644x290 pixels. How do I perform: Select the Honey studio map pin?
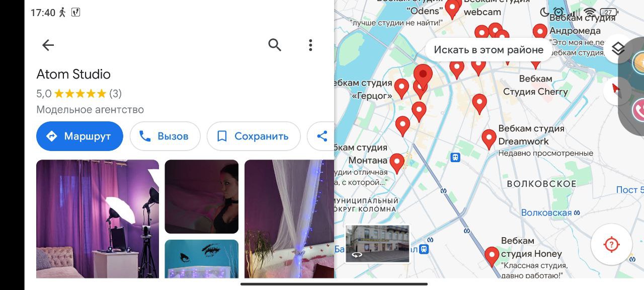(492, 257)
